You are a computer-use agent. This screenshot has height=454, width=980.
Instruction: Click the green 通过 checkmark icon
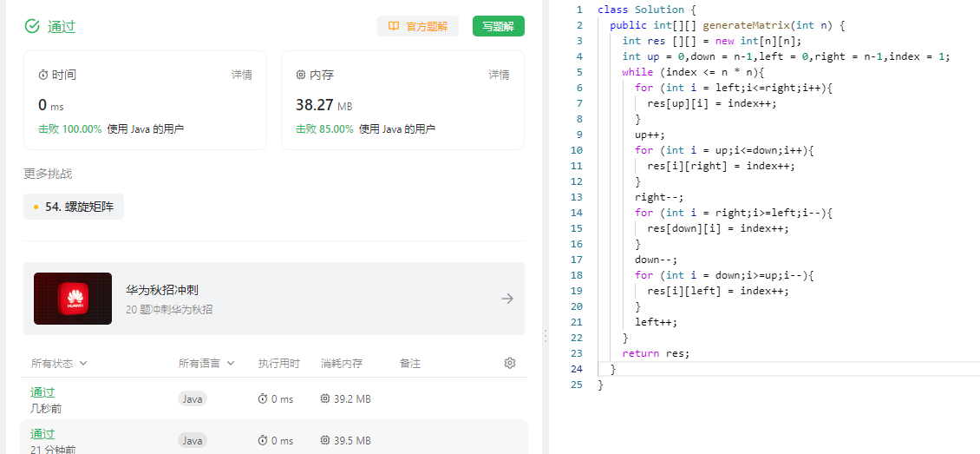32,26
